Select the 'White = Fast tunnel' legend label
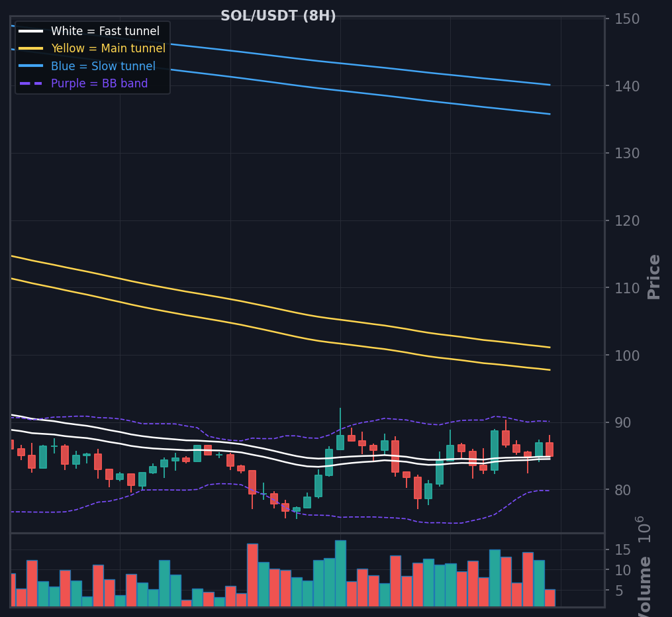 pos(105,31)
